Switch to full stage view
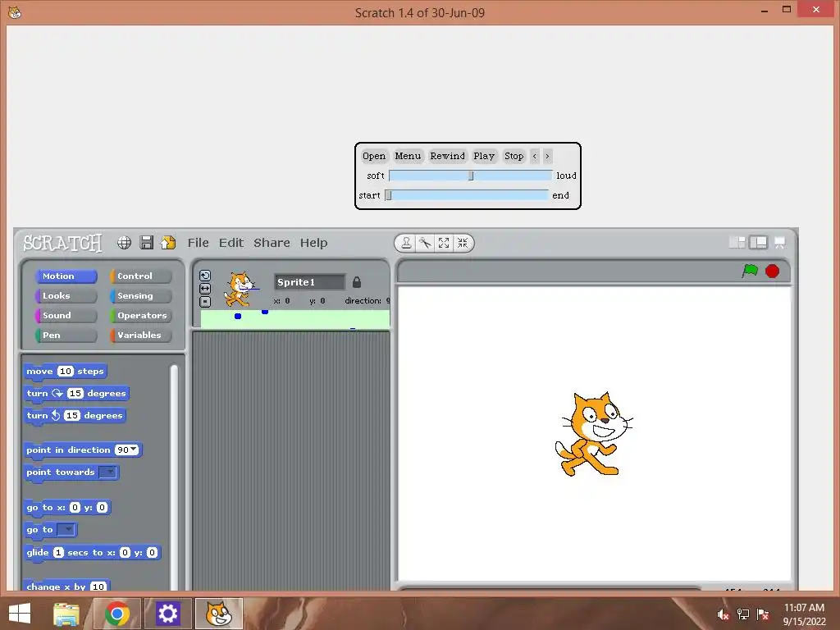The image size is (840, 630). coord(758,243)
